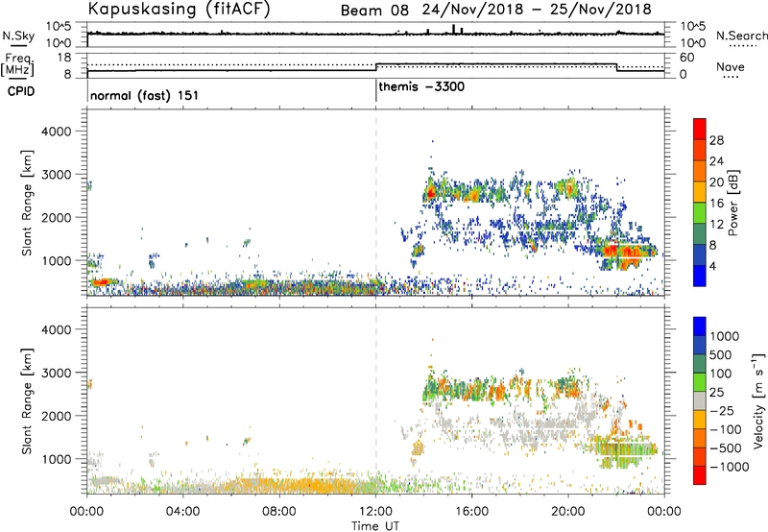Click the strong red echo near 2500 km in the power panel

tap(430, 193)
